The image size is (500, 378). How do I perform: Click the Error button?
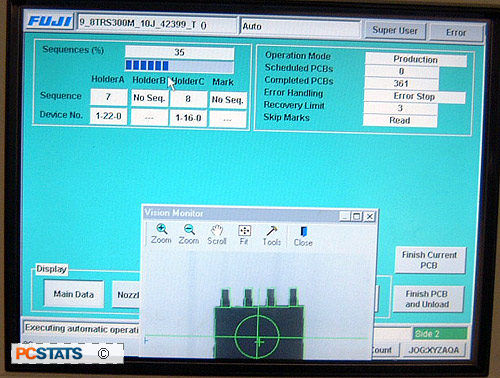[x=456, y=33]
